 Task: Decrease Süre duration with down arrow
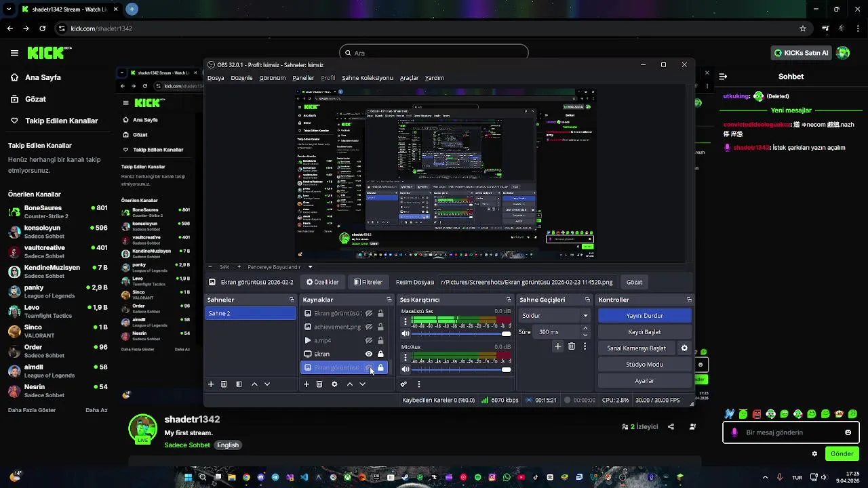point(585,335)
